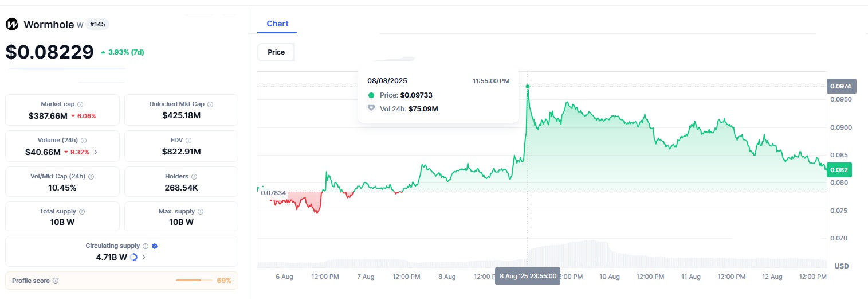Click the 0.0974 crosshair price label
The image size is (868, 299).
coord(842,87)
